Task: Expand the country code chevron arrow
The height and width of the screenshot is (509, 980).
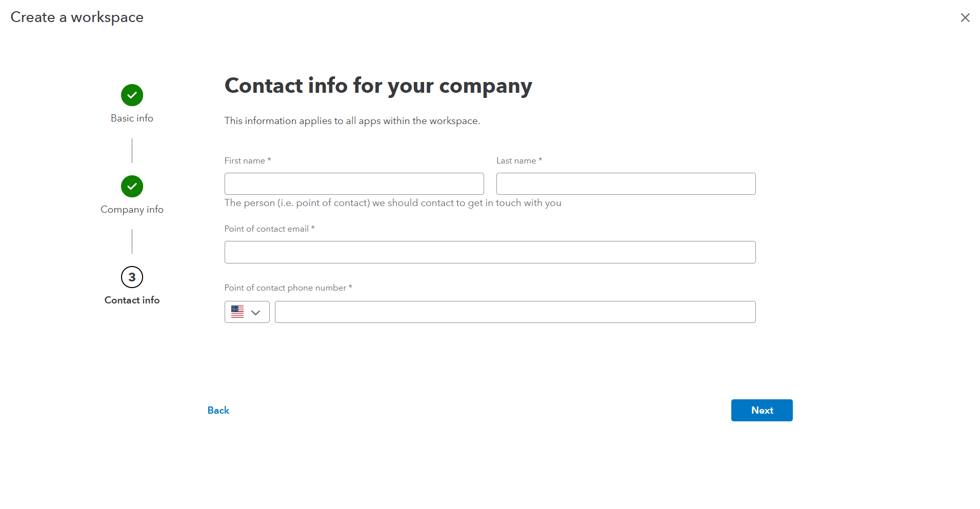Action: click(256, 312)
